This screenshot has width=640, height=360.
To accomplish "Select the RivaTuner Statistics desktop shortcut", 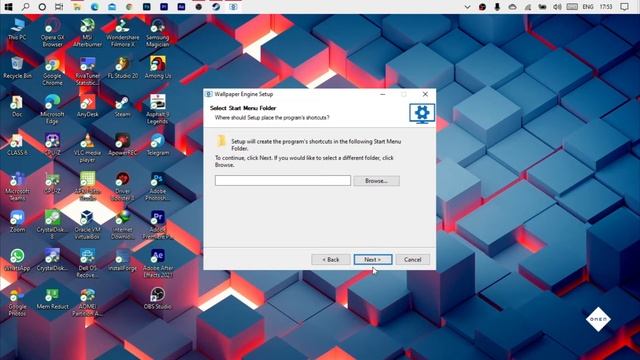I will click(87, 71).
